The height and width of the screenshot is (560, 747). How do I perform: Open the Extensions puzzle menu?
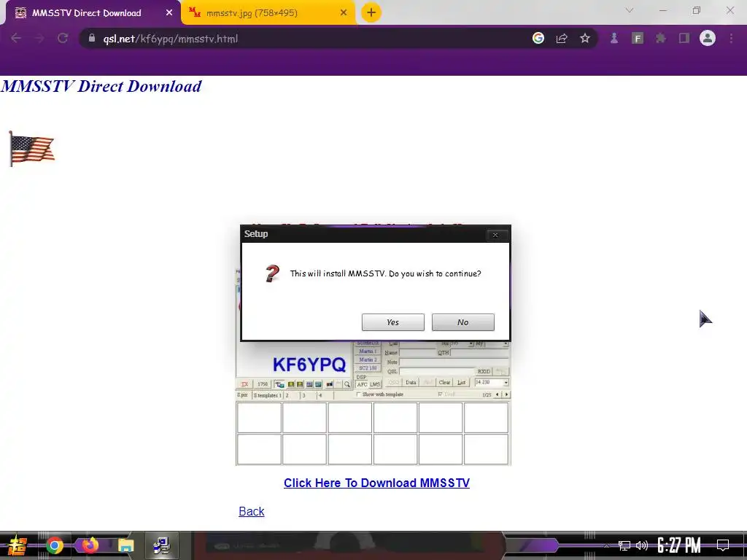pos(661,38)
